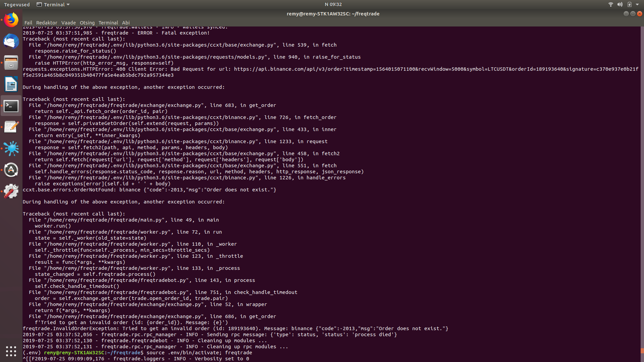
Task: Expand the system status menu arrow
Action: [637, 4]
